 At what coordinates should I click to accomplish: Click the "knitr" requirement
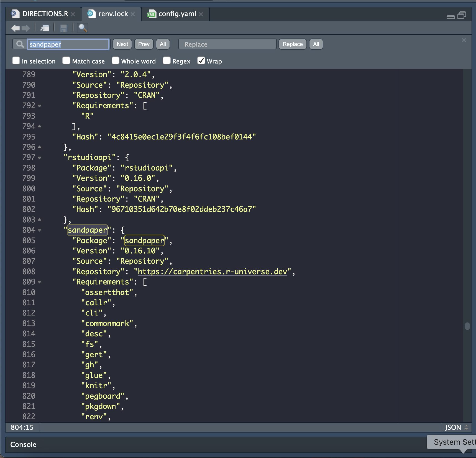[x=96, y=385]
